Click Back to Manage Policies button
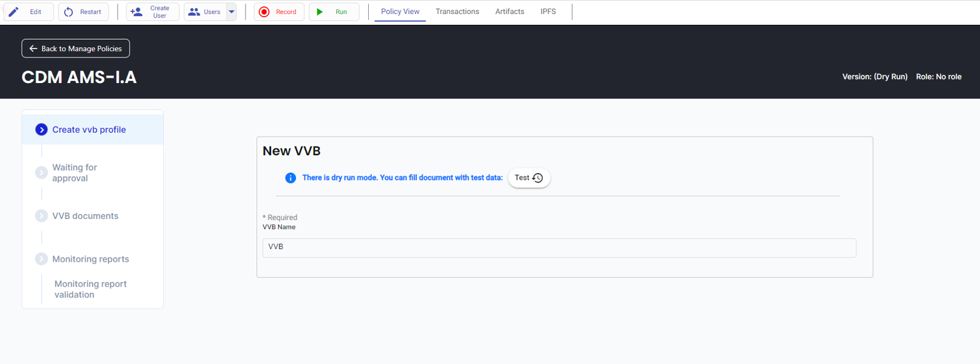This screenshot has height=364, width=980. pyautogui.click(x=76, y=49)
